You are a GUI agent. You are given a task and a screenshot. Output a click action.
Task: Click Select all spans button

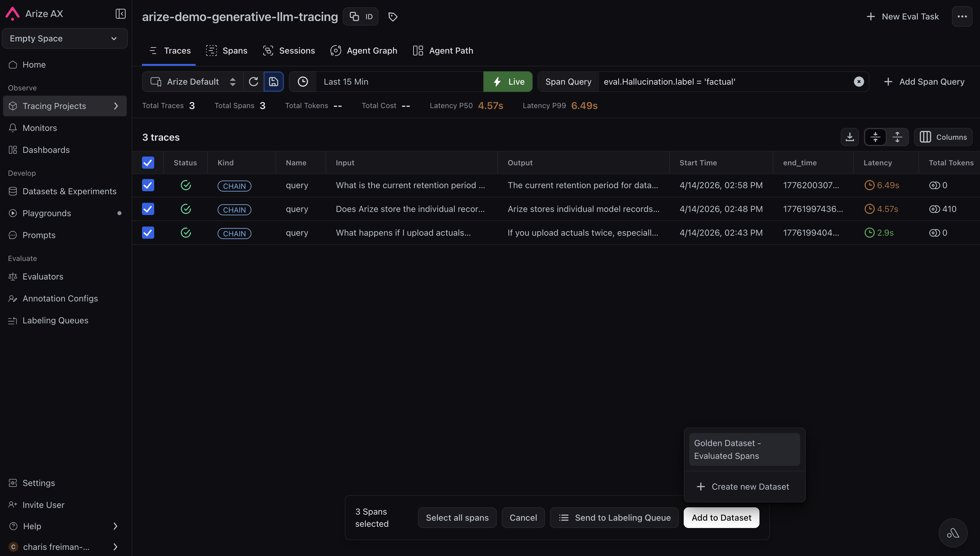point(457,518)
